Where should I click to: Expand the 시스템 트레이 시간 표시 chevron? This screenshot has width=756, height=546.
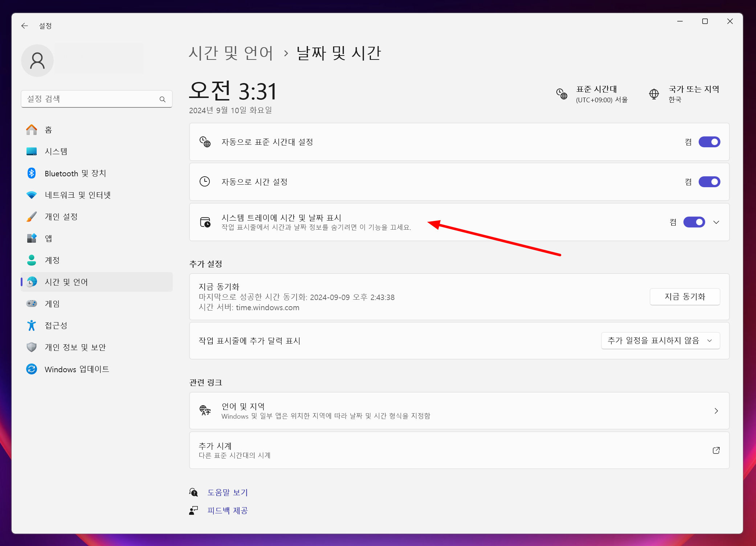point(716,222)
